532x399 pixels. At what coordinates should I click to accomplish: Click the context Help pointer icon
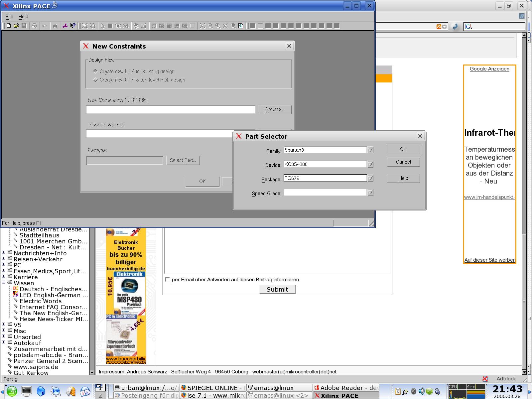[73, 26]
